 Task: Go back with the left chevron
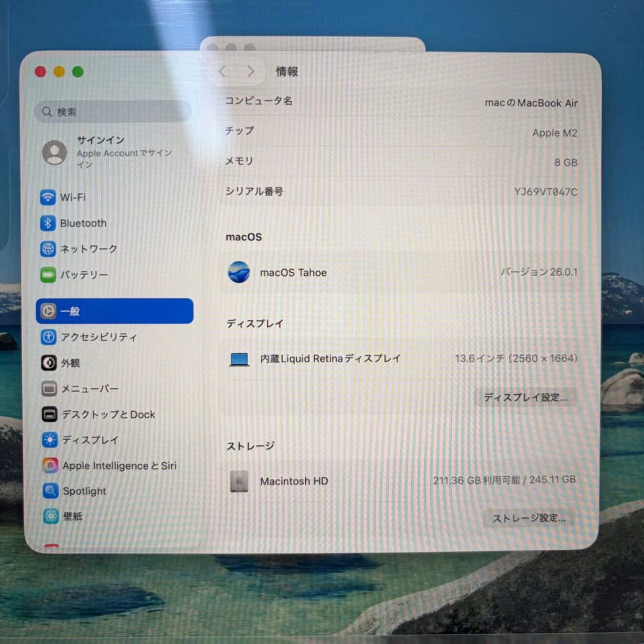tap(222, 72)
